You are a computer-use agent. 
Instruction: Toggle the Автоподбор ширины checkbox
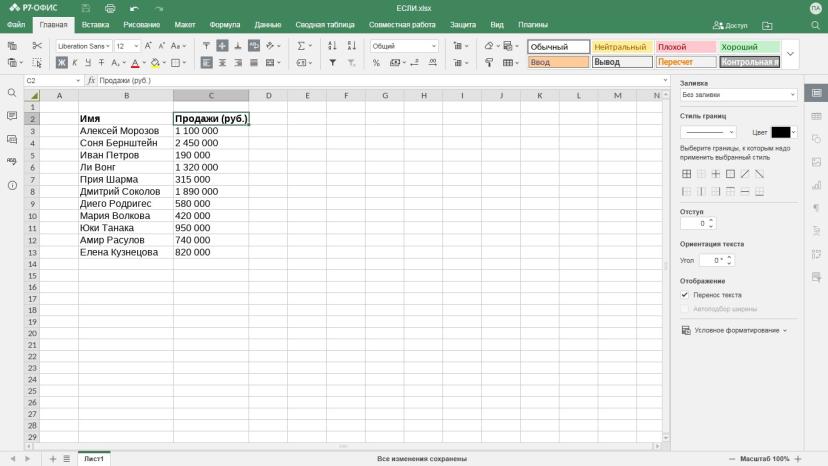click(x=685, y=309)
